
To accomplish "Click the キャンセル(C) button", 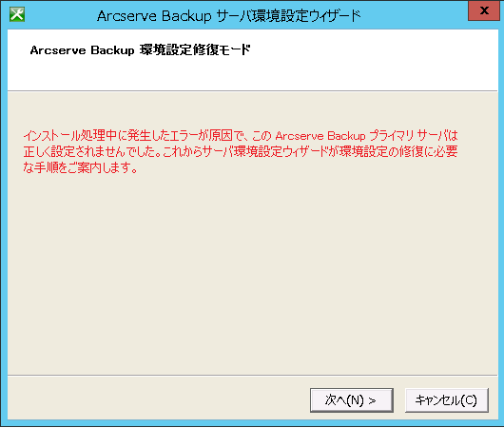I will coord(447,400).
